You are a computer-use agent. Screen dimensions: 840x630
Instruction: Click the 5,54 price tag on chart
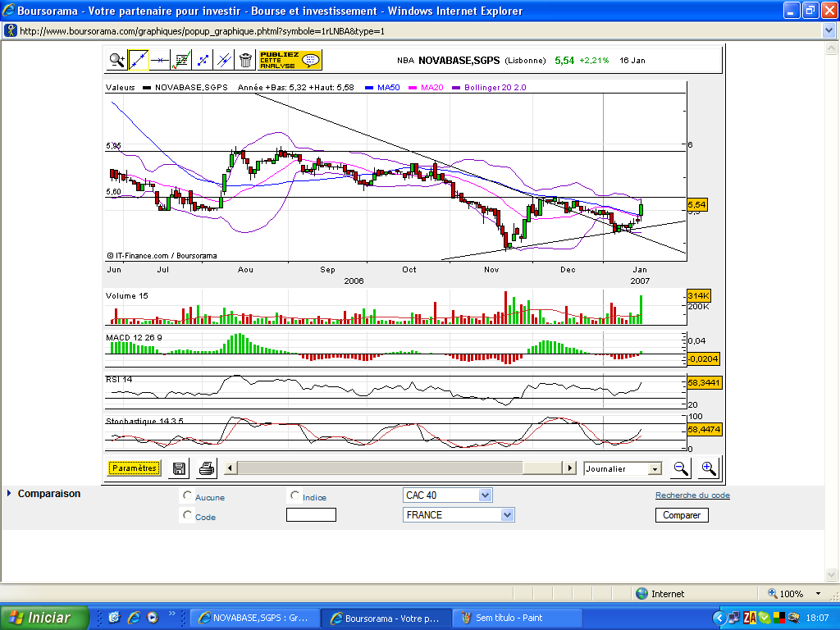pyautogui.click(x=696, y=204)
